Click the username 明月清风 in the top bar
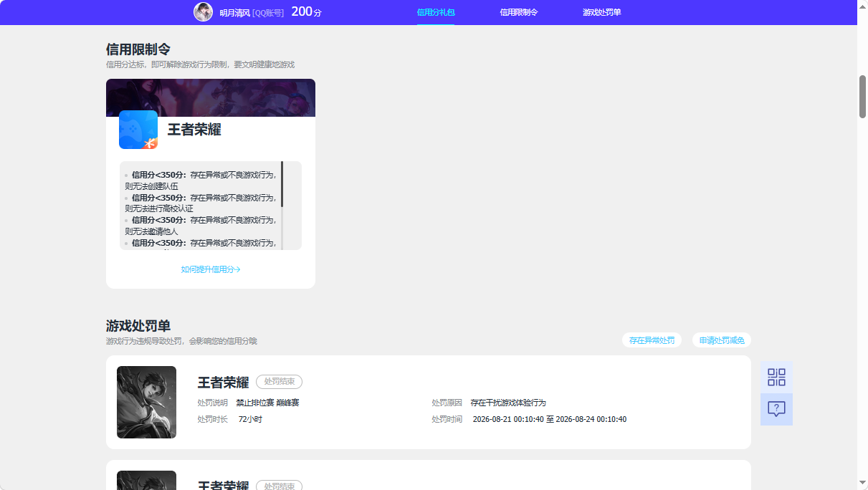The height and width of the screenshot is (490, 868). pyautogui.click(x=235, y=13)
